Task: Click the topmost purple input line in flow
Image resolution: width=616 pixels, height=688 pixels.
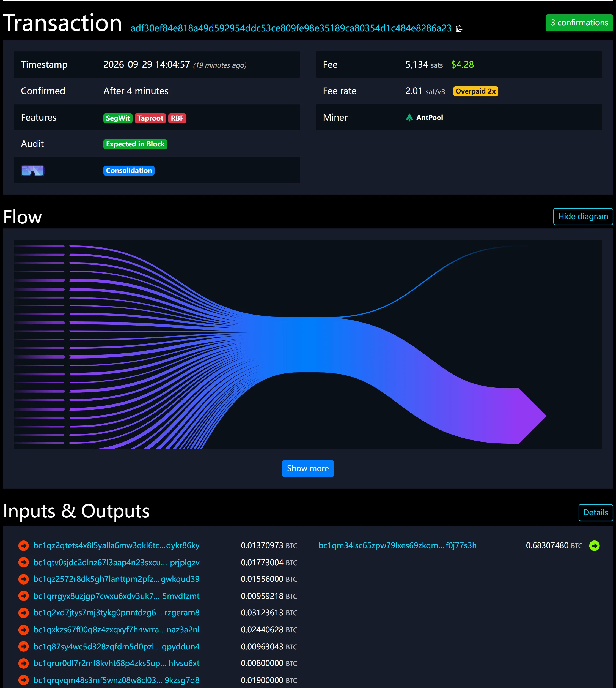Action: coord(39,246)
